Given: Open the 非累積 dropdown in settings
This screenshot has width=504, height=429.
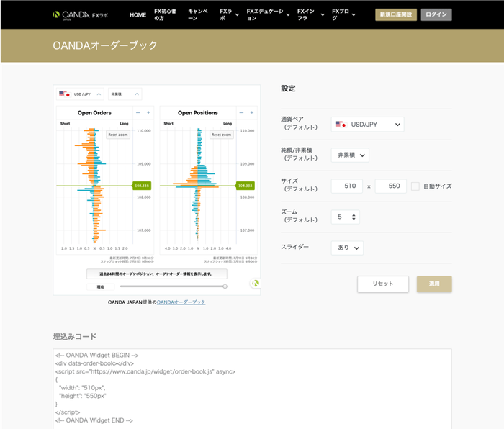Looking at the screenshot, I should coord(350,155).
